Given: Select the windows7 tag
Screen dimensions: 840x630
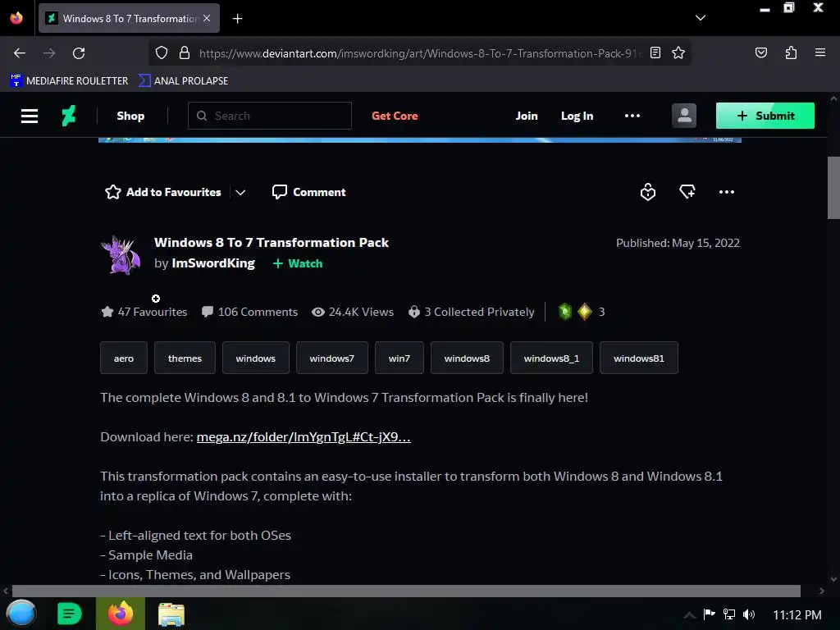Looking at the screenshot, I should (x=332, y=358).
